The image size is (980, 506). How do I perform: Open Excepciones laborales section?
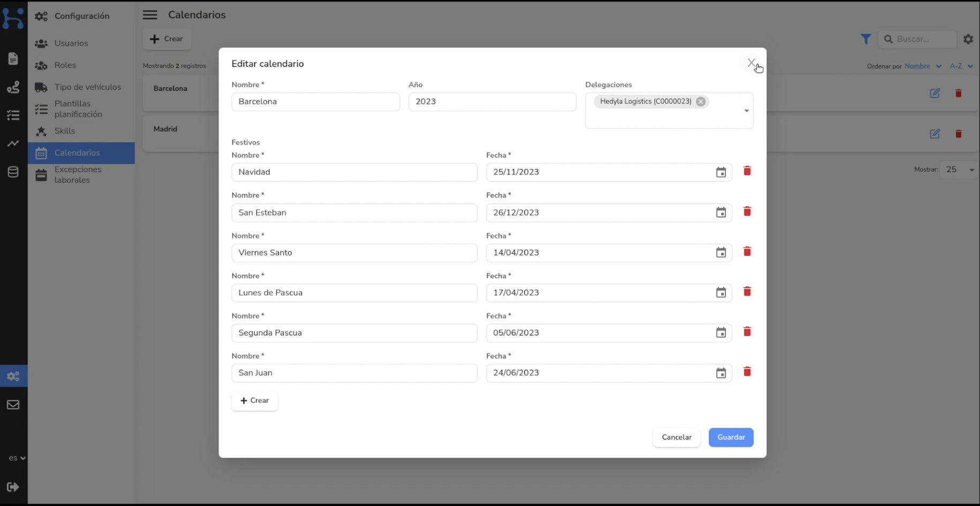click(x=78, y=175)
